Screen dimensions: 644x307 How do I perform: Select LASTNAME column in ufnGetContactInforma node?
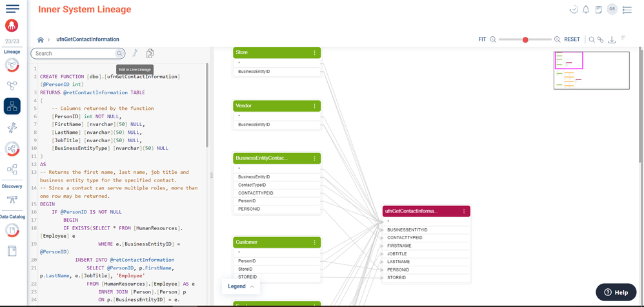click(427, 262)
